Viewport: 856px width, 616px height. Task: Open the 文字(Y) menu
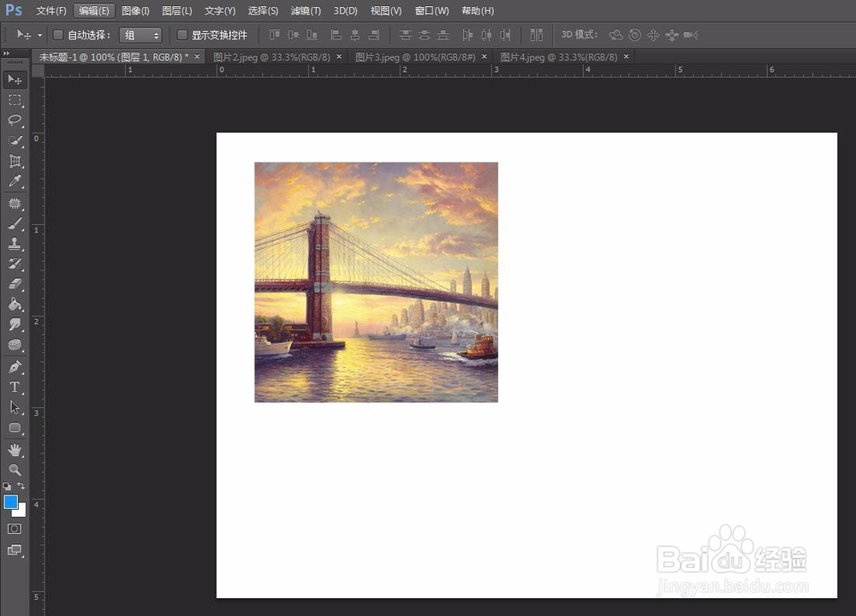point(220,11)
